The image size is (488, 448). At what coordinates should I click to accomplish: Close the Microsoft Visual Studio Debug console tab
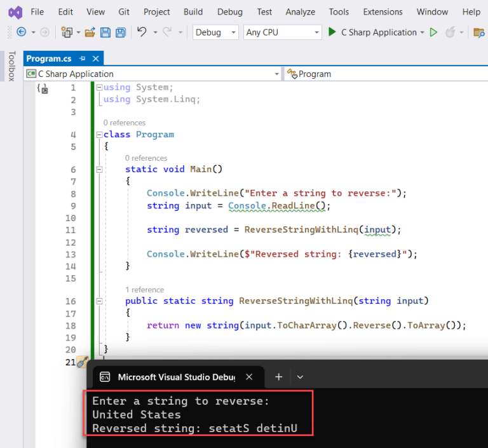click(x=249, y=377)
